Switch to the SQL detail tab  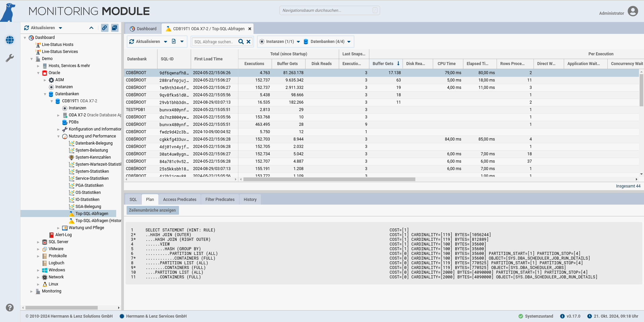133,200
